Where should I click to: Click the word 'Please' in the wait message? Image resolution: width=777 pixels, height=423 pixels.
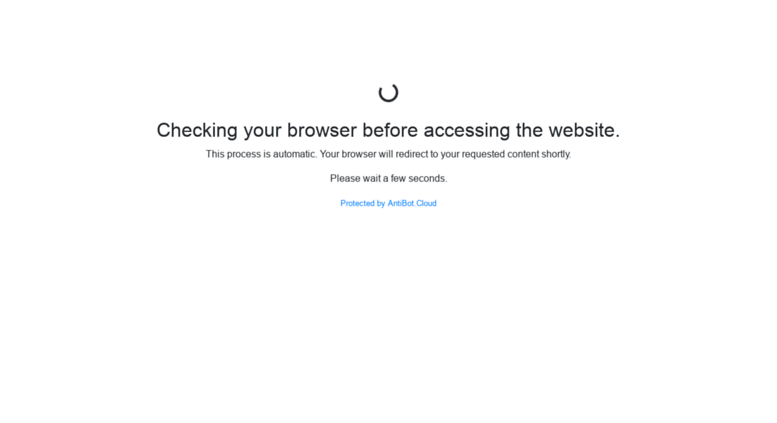(x=345, y=178)
